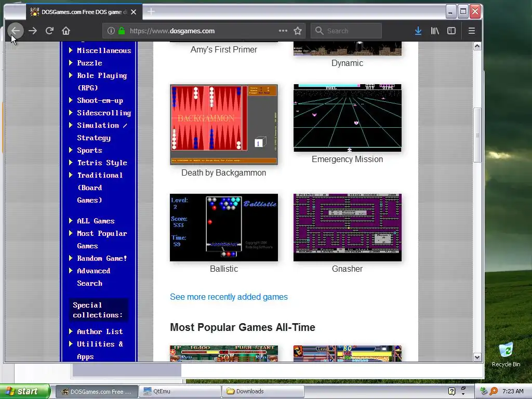Switch to Downloads folder in taskbar

[x=263, y=391]
